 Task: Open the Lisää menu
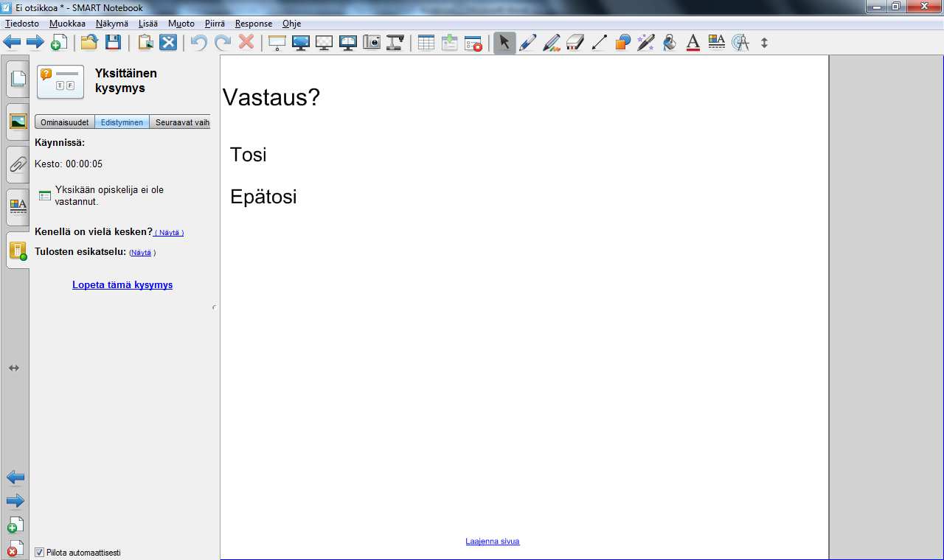pos(148,24)
